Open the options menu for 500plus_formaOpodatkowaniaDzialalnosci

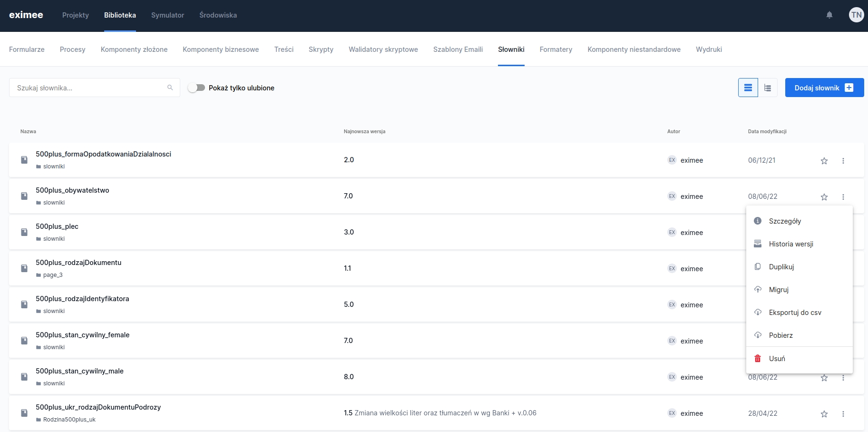click(x=843, y=161)
